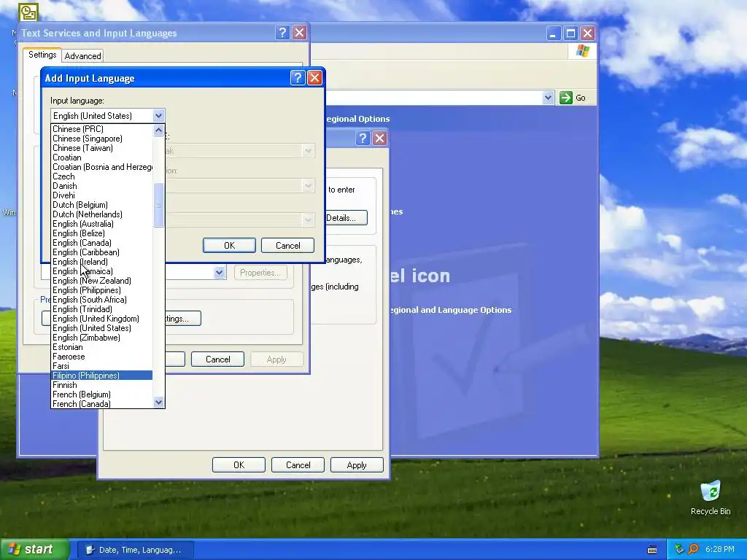Screen dimensions: 747x560
Task: Select English (Trinidad) in the list
Action: click(102, 309)
